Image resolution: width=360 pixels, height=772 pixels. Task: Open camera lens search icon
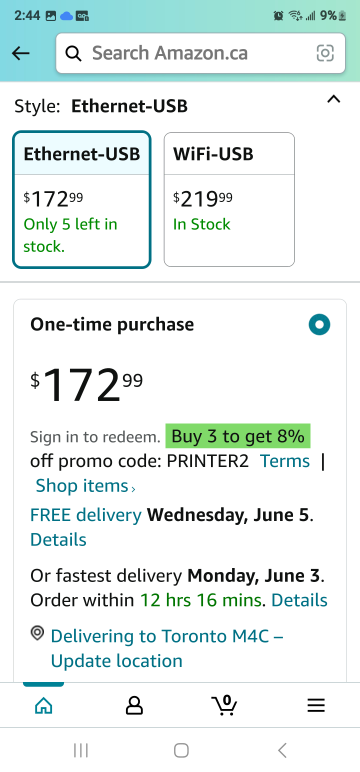coord(325,53)
